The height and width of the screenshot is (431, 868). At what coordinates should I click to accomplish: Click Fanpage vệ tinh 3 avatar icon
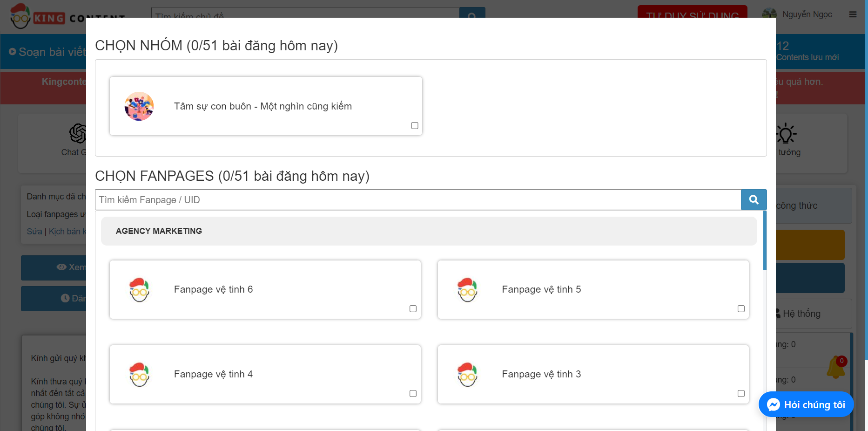point(467,374)
